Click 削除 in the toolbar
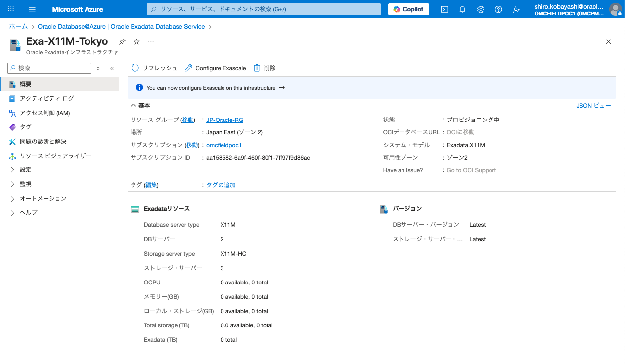This screenshot has height=364, width=625. (x=265, y=68)
